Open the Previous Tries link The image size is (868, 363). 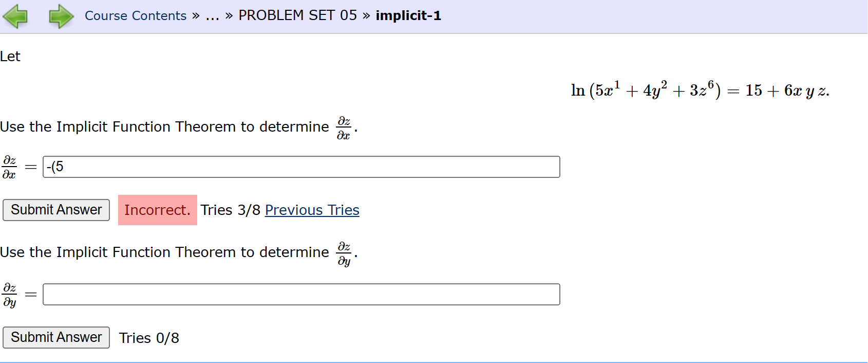(x=312, y=210)
